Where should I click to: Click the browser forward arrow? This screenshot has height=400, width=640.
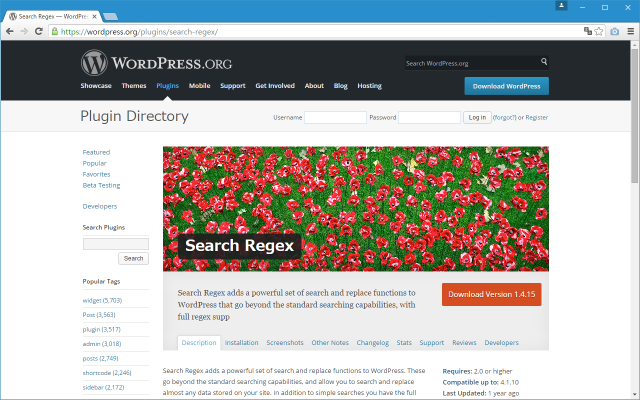point(24,31)
